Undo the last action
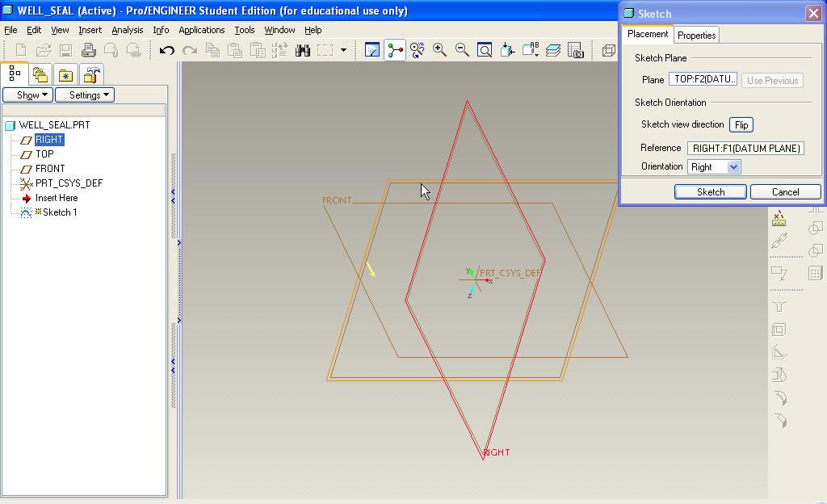Image resolution: width=827 pixels, height=504 pixels. 166,50
